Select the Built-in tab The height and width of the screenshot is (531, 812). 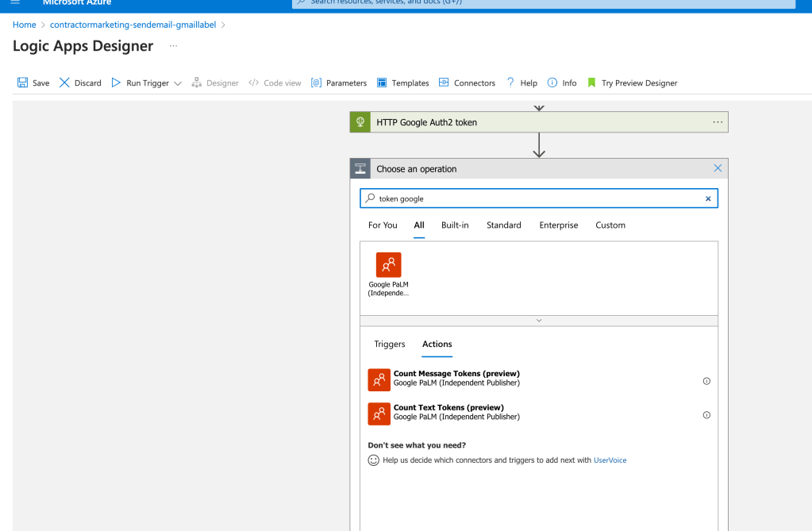455,225
